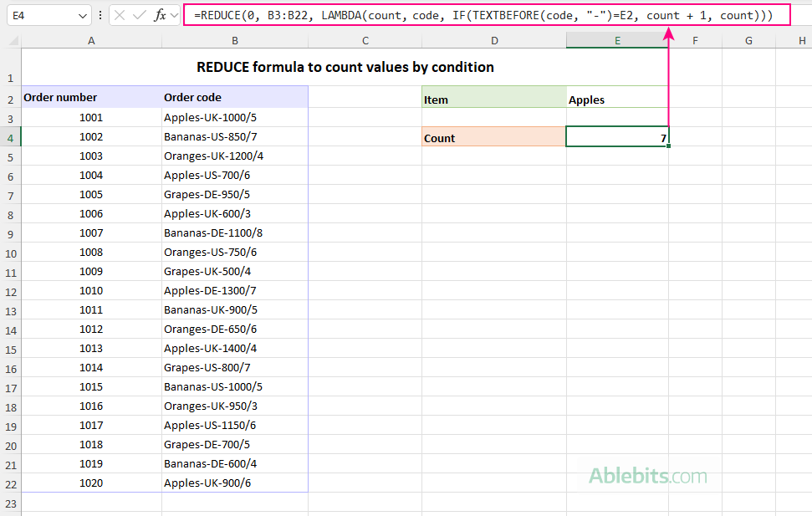Click cell 'Oranges-UK-1200/4'
812x516 pixels.
[x=235, y=156]
